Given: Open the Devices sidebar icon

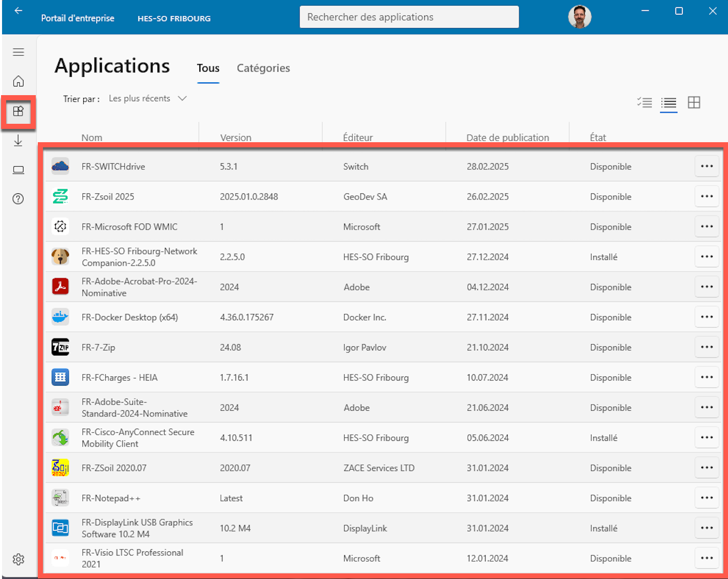Looking at the screenshot, I should coord(18,170).
